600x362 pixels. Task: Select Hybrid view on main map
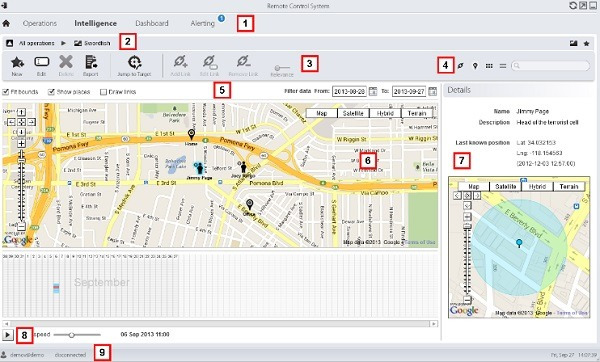[x=385, y=113]
